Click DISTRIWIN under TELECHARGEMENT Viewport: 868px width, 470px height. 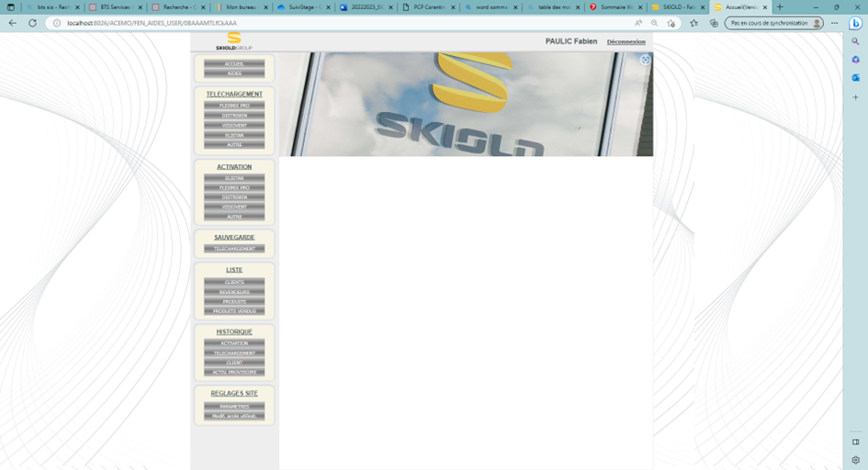tap(234, 116)
